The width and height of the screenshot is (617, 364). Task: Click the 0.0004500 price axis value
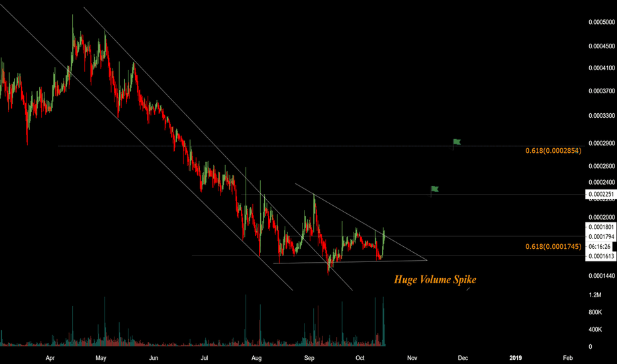tap(602, 46)
